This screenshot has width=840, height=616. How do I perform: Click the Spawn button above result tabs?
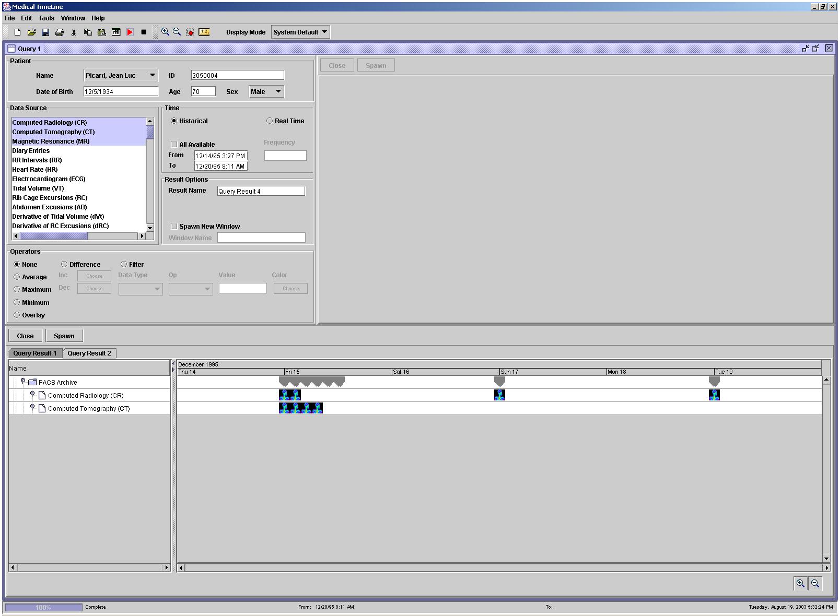[64, 336]
